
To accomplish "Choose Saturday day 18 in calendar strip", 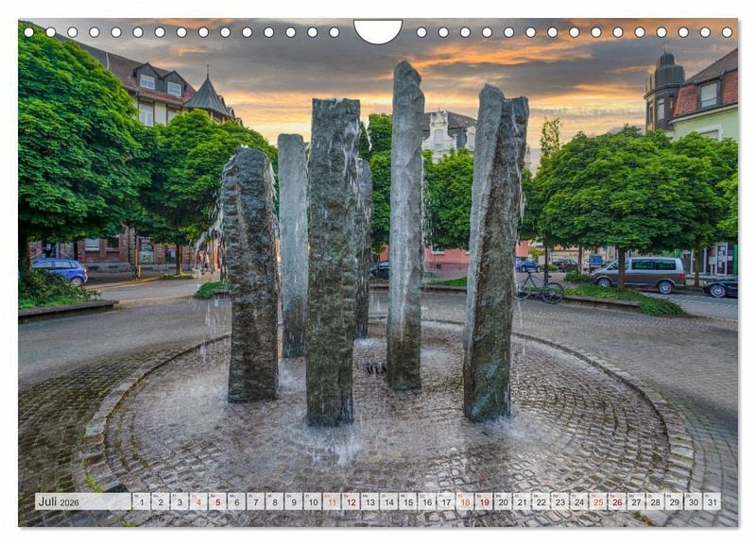I will (x=465, y=502).
